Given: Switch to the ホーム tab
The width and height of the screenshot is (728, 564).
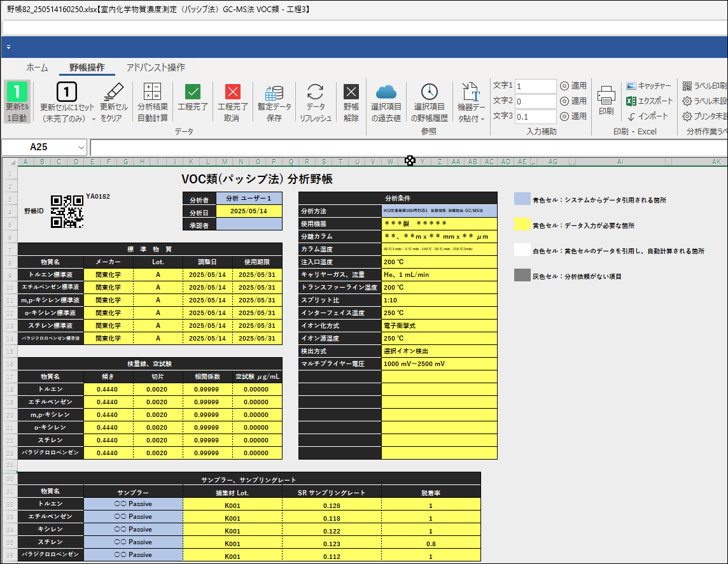Looking at the screenshot, I should click(x=37, y=67).
